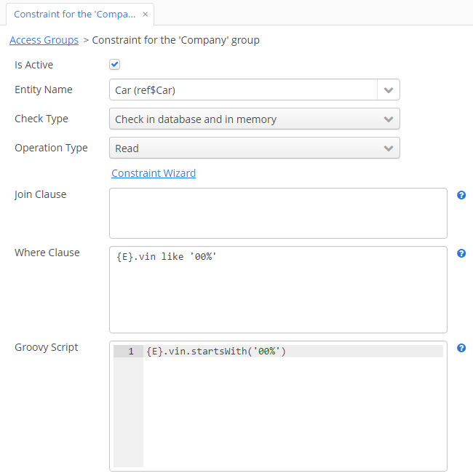
Task: Click the Is Active label
Action: coord(34,65)
